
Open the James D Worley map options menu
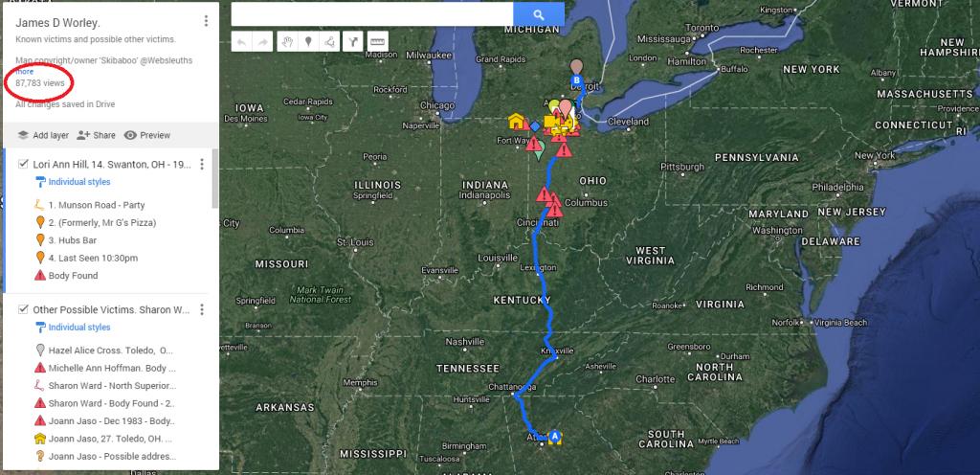206,21
